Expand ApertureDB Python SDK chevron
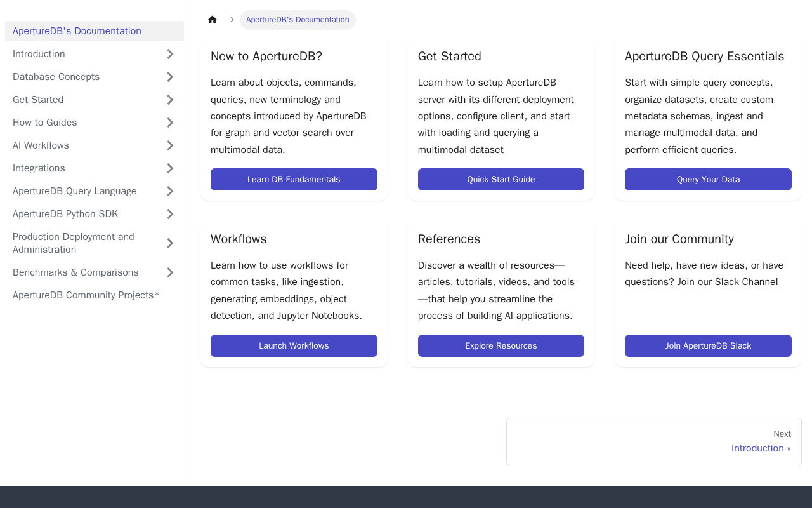This screenshot has width=812, height=508. (x=170, y=214)
